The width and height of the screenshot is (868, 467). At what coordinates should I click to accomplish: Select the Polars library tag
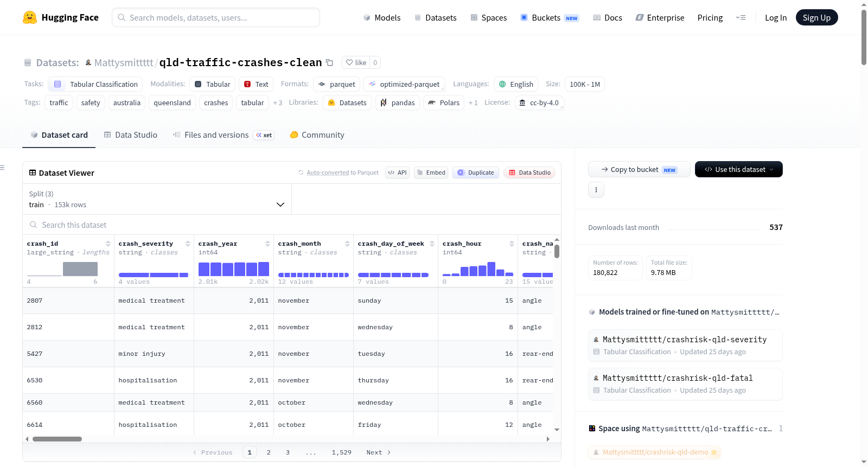tap(444, 103)
